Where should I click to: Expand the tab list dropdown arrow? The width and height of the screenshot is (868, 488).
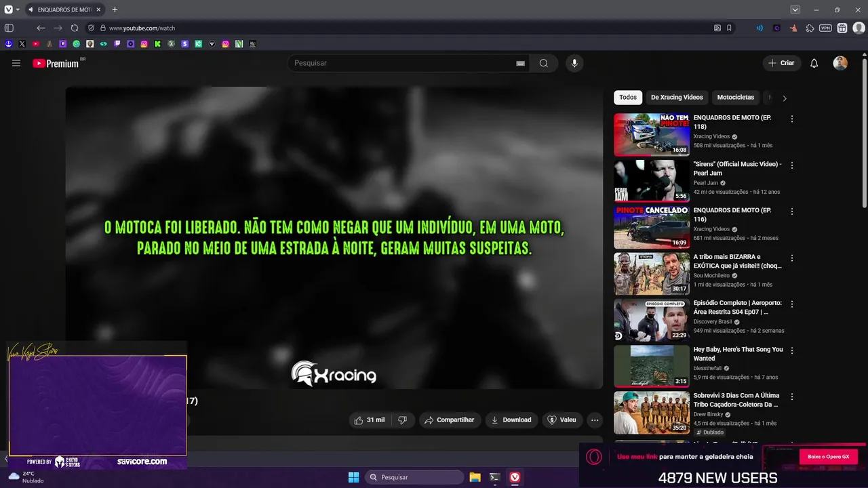click(x=795, y=9)
